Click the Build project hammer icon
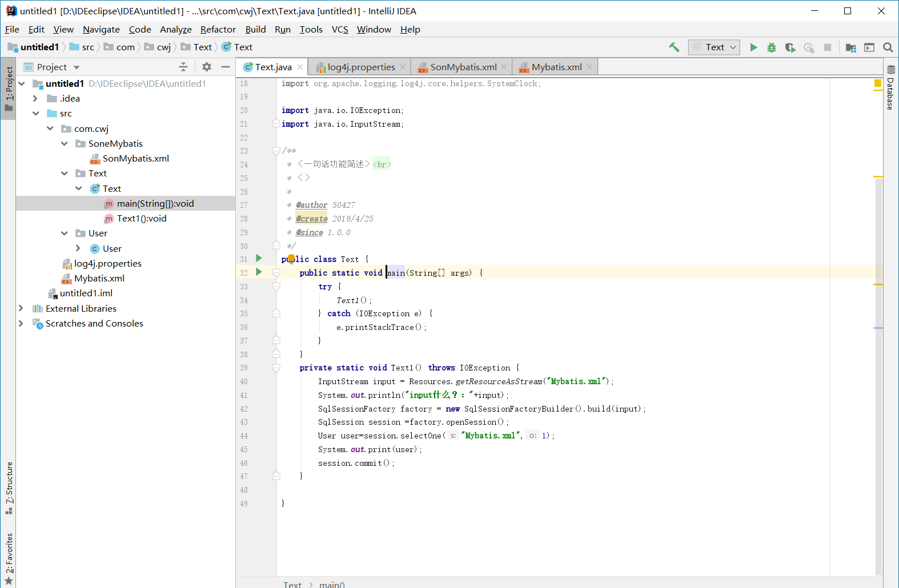 tap(674, 47)
